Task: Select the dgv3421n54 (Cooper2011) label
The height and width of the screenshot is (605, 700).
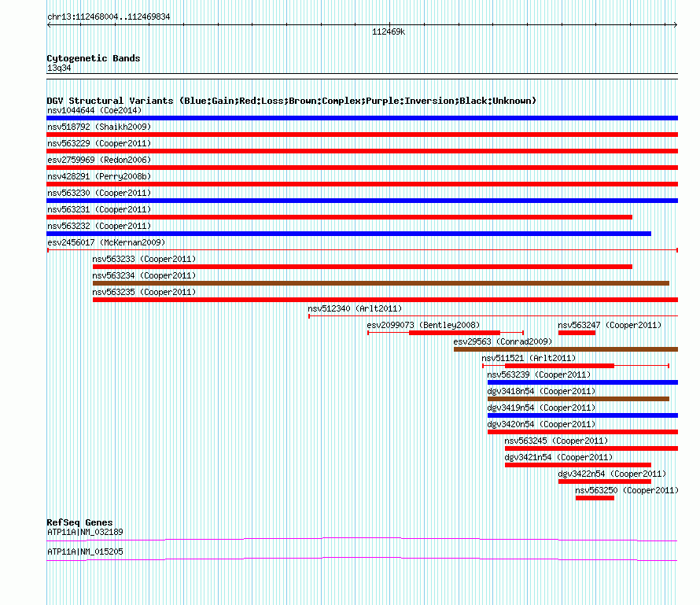Action: tap(558, 457)
